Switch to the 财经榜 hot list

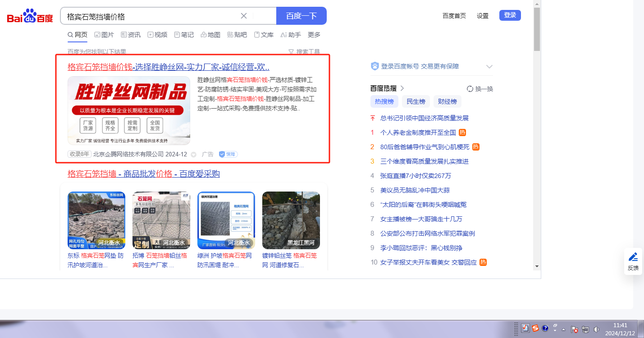447,101
